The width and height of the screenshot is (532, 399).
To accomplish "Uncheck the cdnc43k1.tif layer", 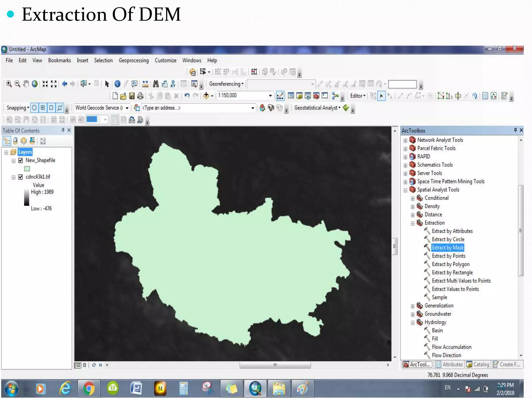I will (21, 177).
